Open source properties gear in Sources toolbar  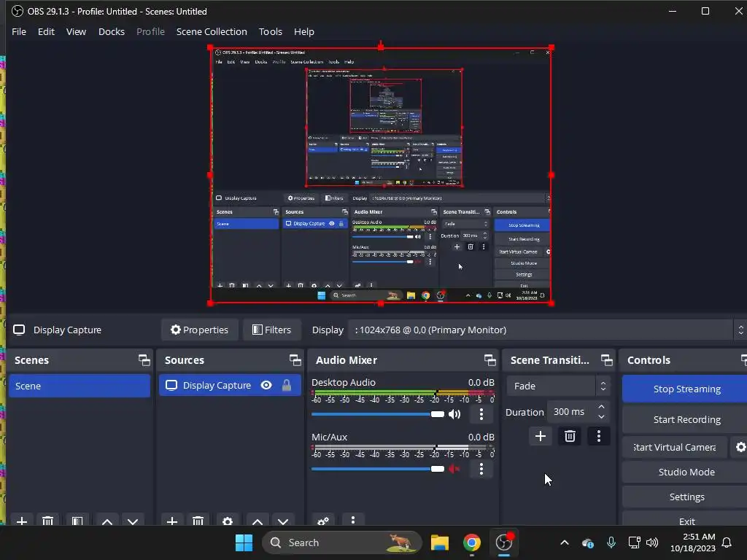pyautogui.click(x=228, y=521)
